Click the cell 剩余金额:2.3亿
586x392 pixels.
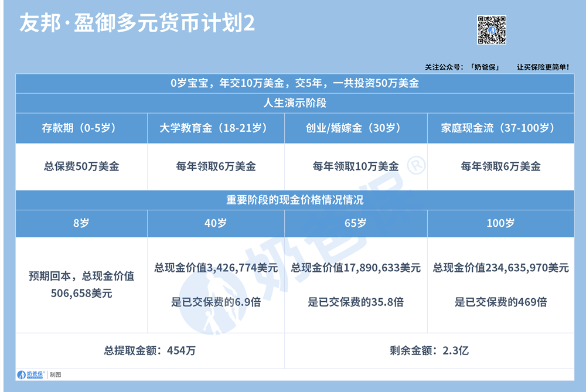(430, 350)
